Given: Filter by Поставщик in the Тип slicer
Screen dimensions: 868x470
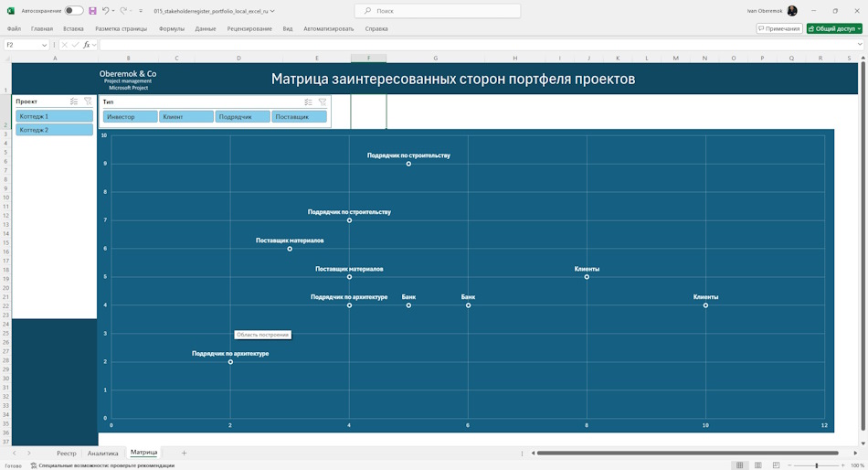Looking at the screenshot, I should pos(299,117).
